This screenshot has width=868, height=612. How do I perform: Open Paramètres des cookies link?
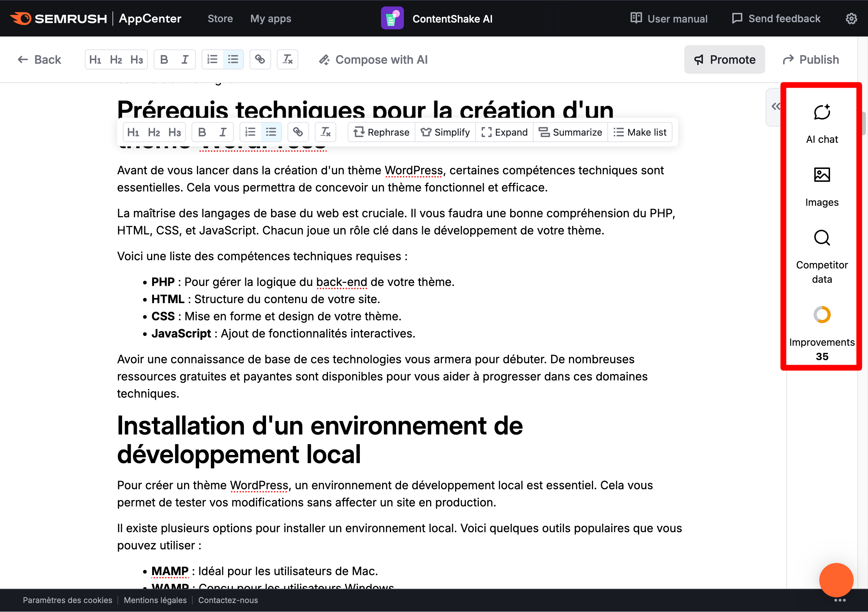pyautogui.click(x=67, y=600)
